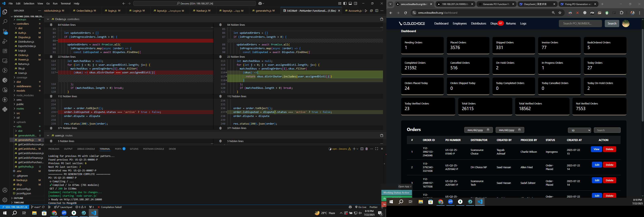Click Edit for order US-Q3-25-AZ01842-P

click(x=597, y=165)
